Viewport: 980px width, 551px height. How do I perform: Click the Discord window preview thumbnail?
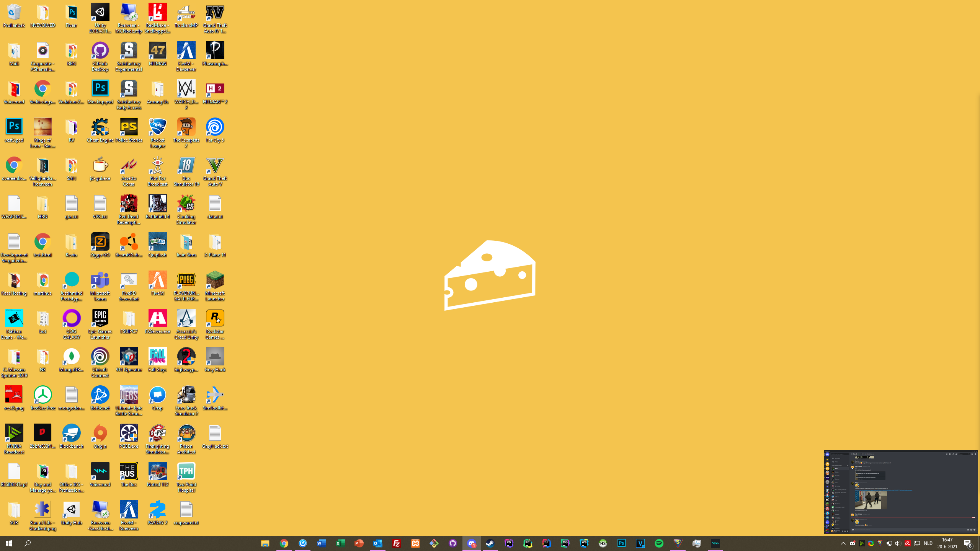tap(901, 492)
